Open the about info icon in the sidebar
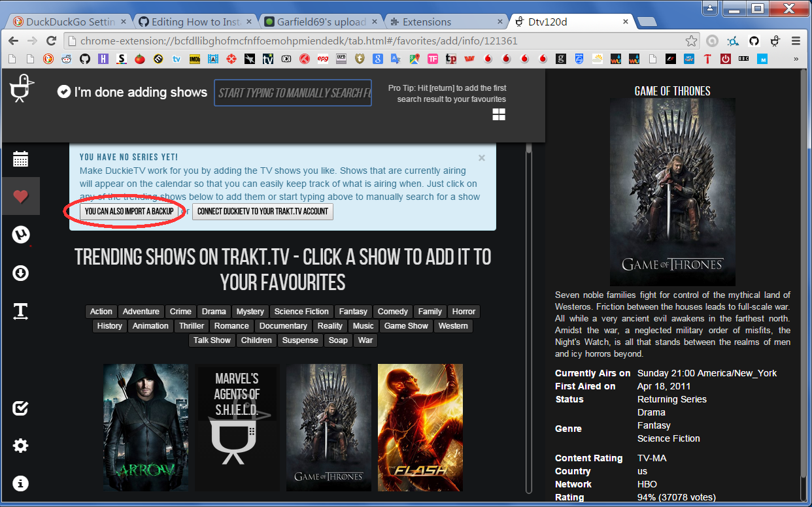 point(20,484)
